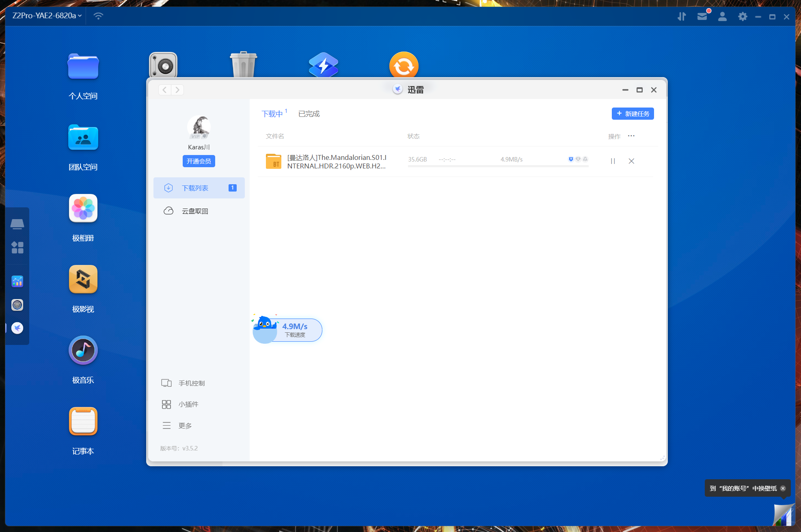
Task: Open 团队空间 team folder
Action: pyautogui.click(x=83, y=138)
